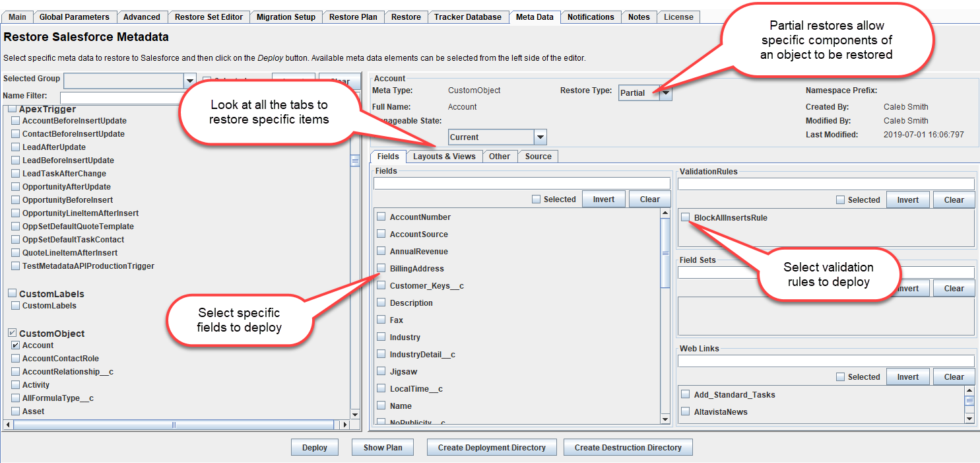This screenshot has height=463, width=980.
Task: Check the BillingAddress field
Action: click(x=381, y=269)
